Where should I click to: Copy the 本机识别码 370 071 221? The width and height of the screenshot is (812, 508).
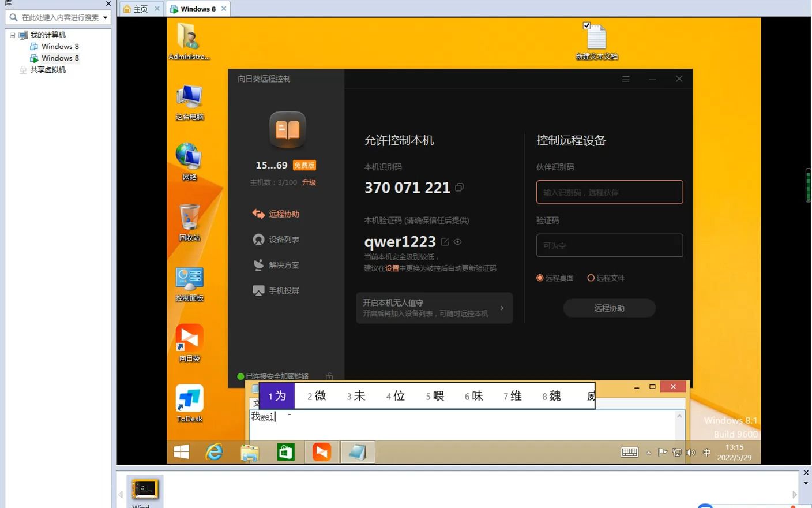(459, 188)
